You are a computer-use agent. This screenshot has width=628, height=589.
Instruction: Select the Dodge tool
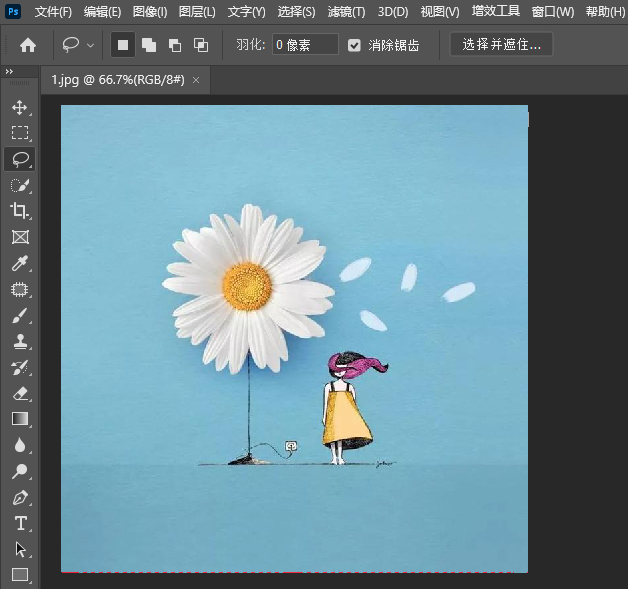click(20, 471)
